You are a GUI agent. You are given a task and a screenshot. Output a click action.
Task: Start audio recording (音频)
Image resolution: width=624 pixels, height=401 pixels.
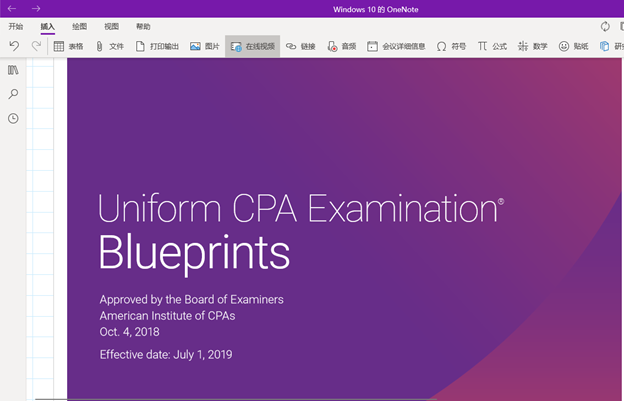point(341,47)
